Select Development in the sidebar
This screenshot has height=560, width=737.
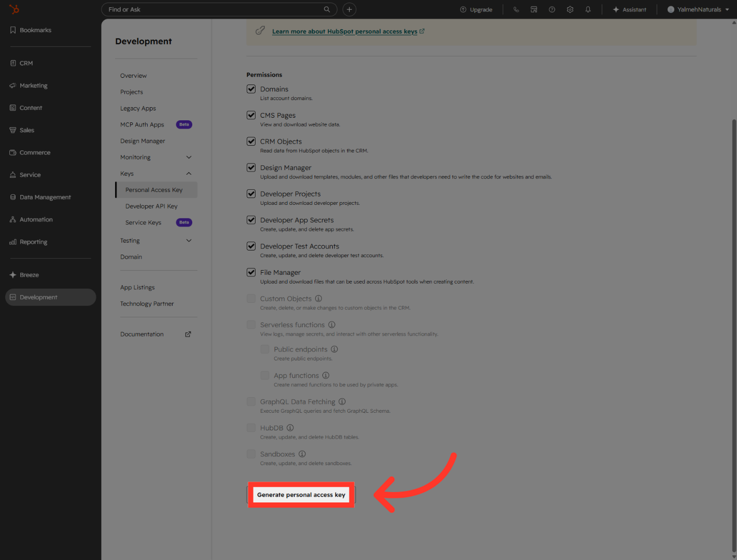(x=50, y=297)
